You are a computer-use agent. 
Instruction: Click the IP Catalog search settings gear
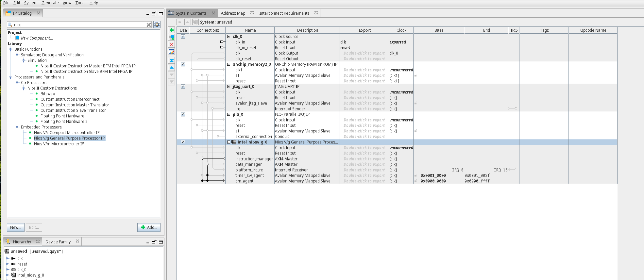(157, 25)
